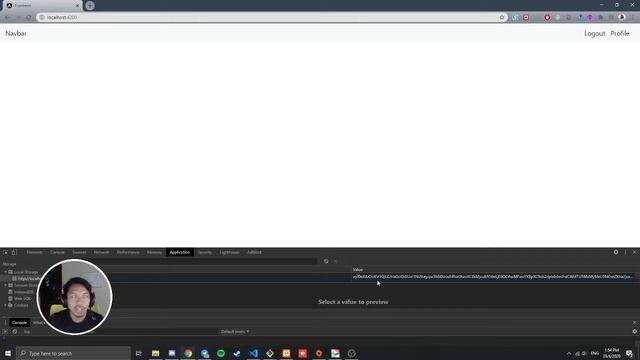Switch to the Memory tab in DevTools
The image size is (640, 360).
[x=154, y=252]
